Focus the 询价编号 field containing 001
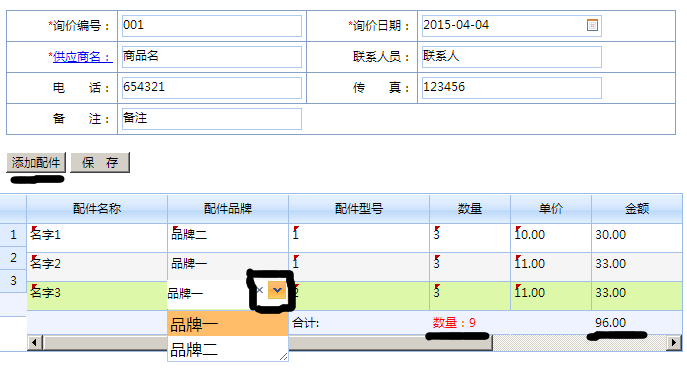The width and height of the screenshot is (687, 377). point(212,25)
